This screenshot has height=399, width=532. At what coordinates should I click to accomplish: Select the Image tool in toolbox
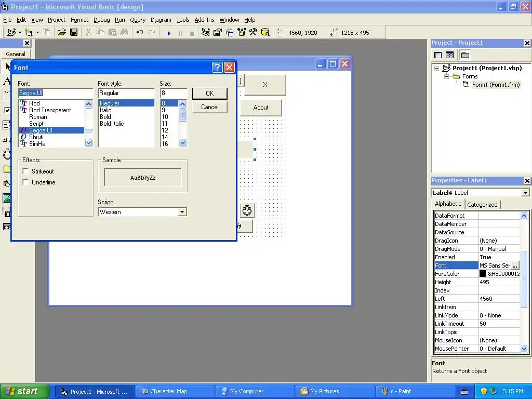pos(6,198)
